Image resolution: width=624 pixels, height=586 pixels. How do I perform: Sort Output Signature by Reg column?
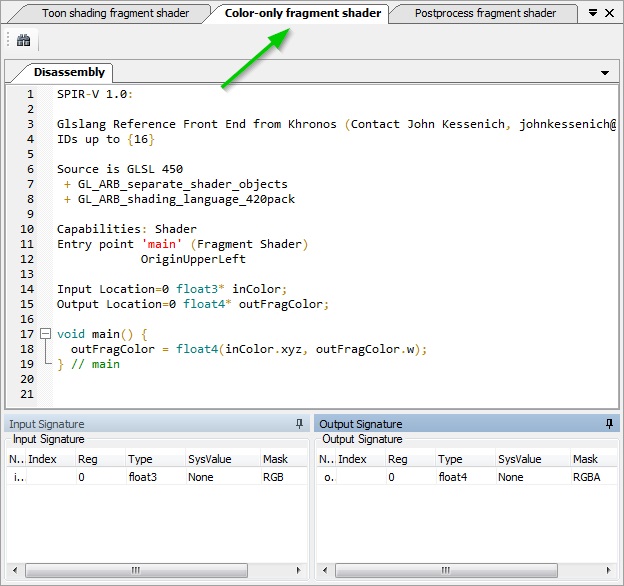(411, 459)
